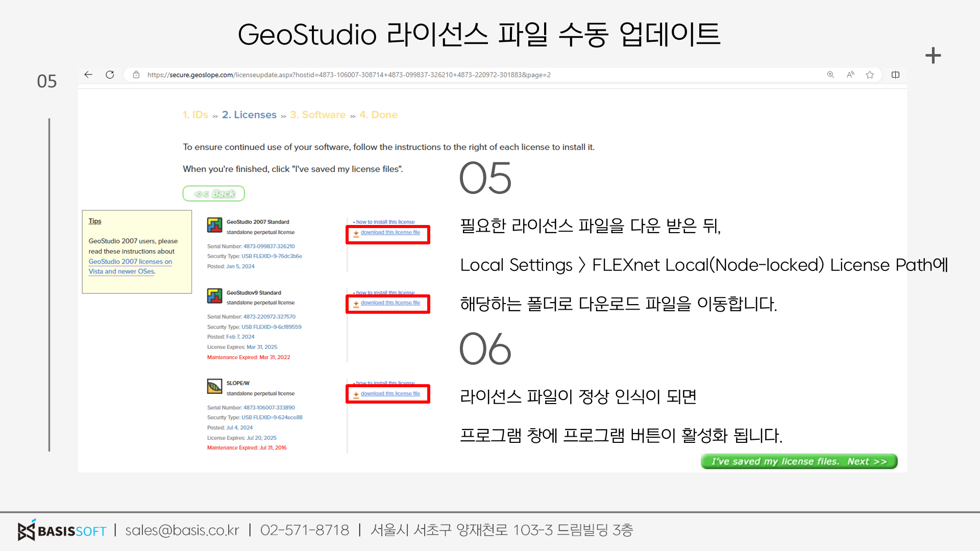980x551 pixels.
Task: Select step 2. Licenses
Action: [x=249, y=115]
